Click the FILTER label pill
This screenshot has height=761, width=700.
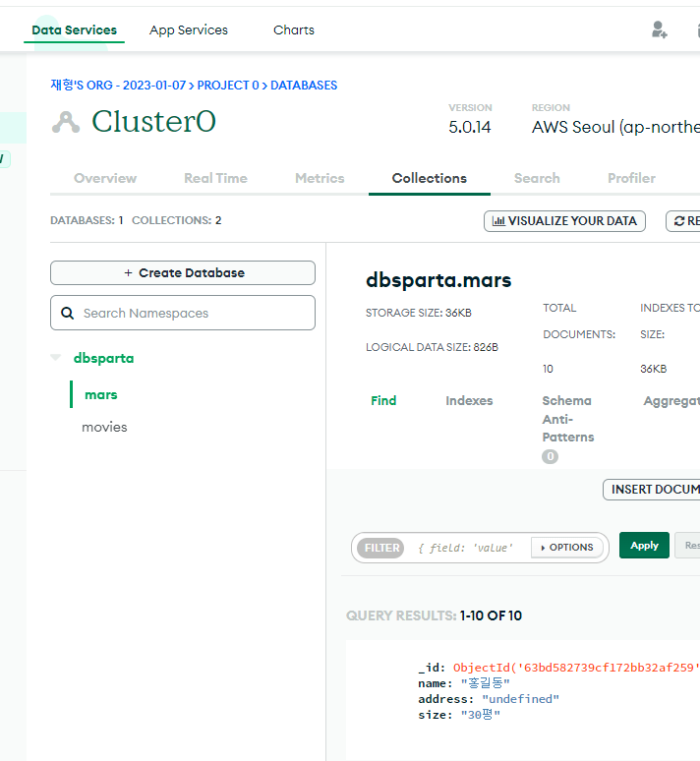(381, 548)
